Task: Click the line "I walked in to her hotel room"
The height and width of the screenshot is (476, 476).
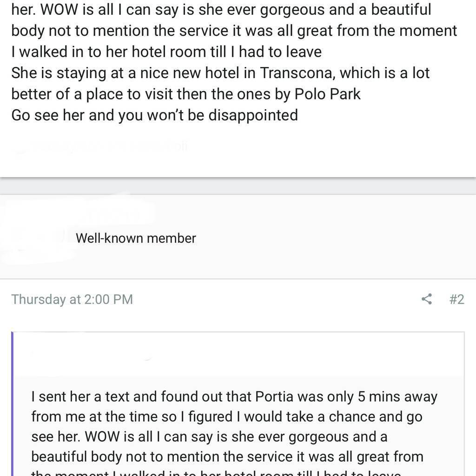Action: click(x=166, y=51)
